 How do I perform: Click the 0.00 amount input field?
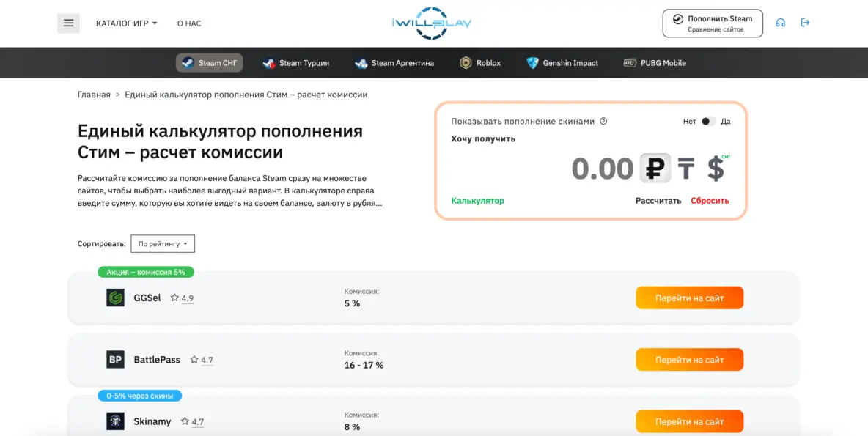click(603, 168)
